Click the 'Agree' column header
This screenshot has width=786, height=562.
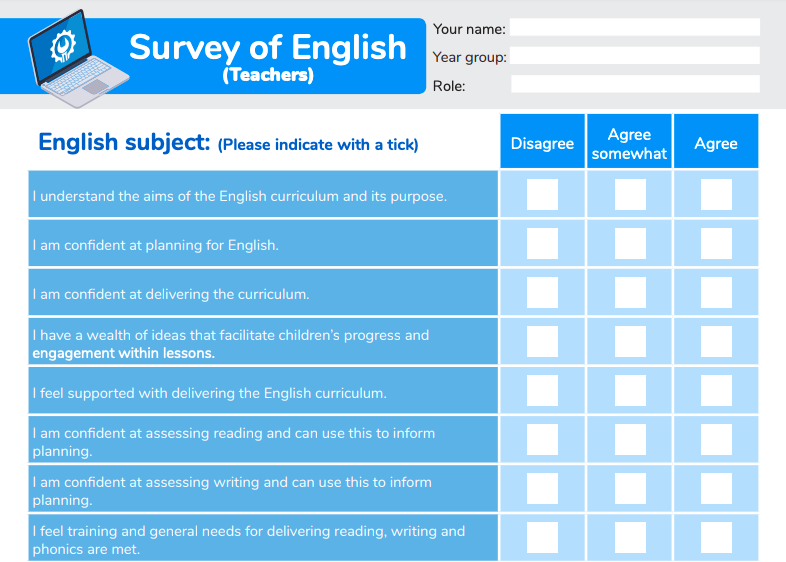pos(716,143)
